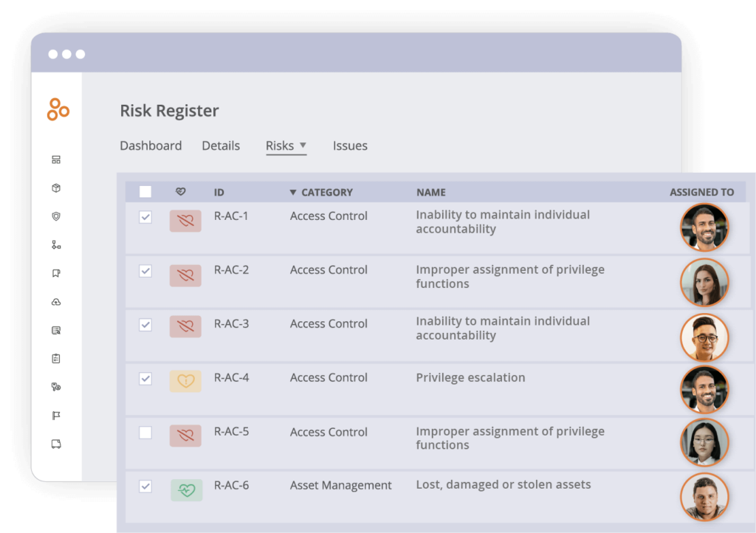Open the clipboard checklist icon in sidebar
Image resolution: width=756 pixels, height=533 pixels.
click(56, 359)
